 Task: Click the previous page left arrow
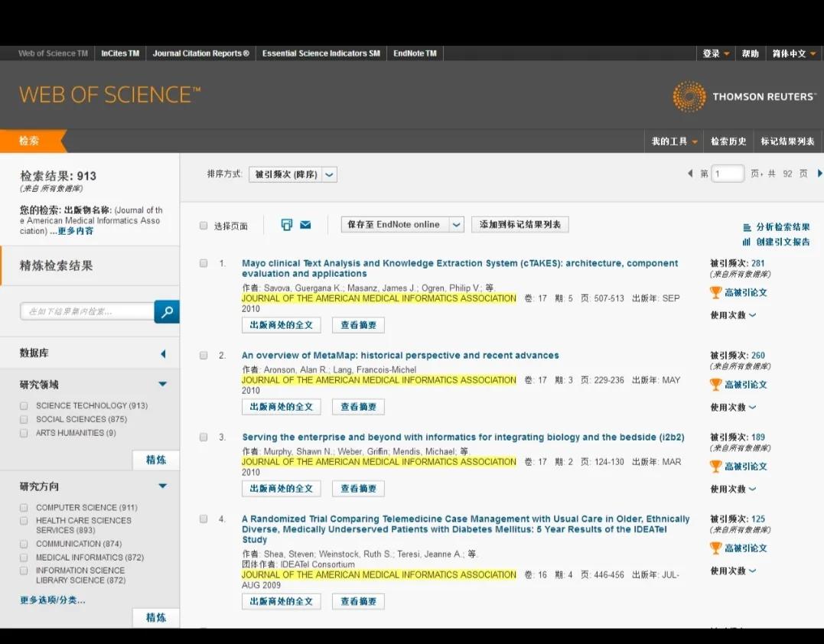coord(690,174)
